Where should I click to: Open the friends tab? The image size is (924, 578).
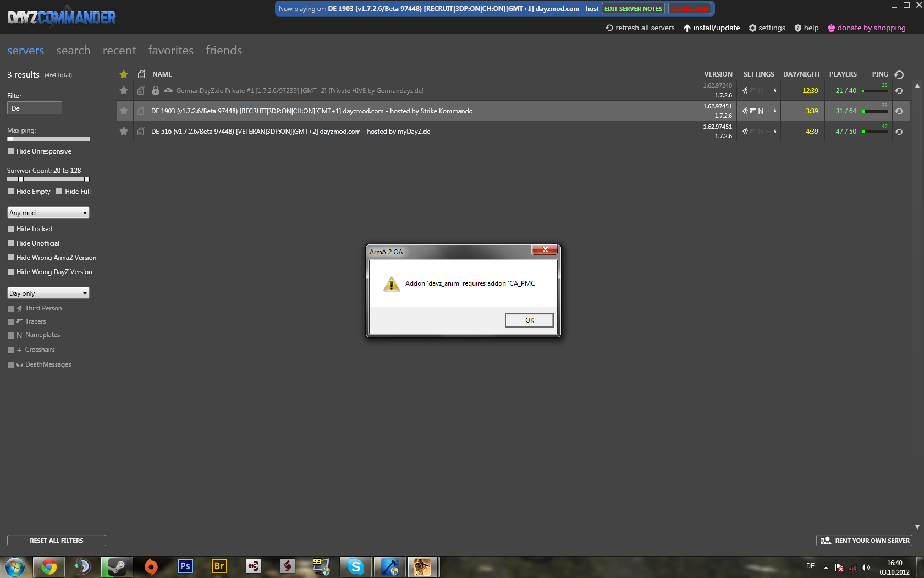(223, 51)
